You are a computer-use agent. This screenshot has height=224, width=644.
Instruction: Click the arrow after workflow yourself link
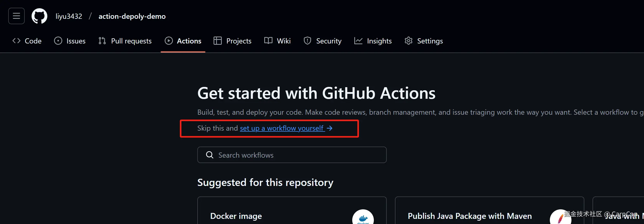click(330, 128)
